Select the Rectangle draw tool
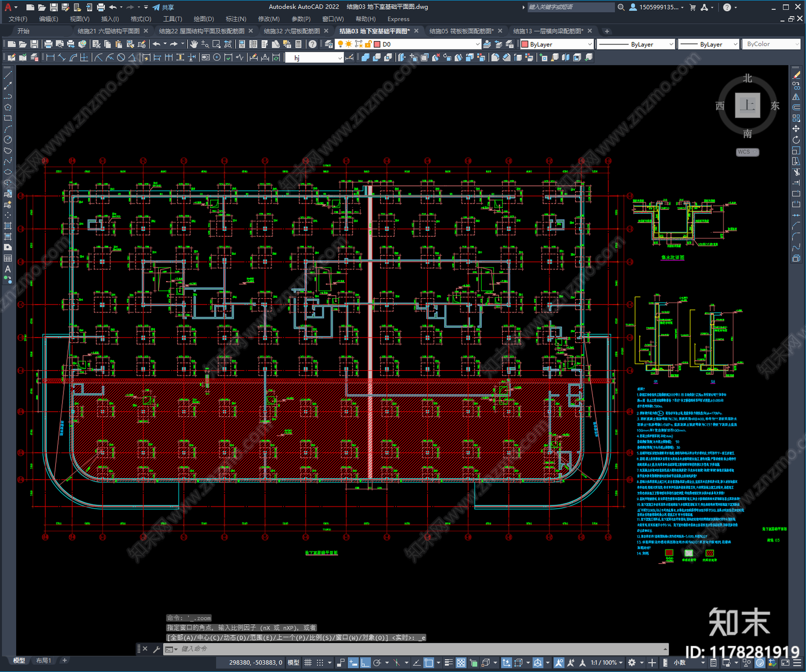 8,118
